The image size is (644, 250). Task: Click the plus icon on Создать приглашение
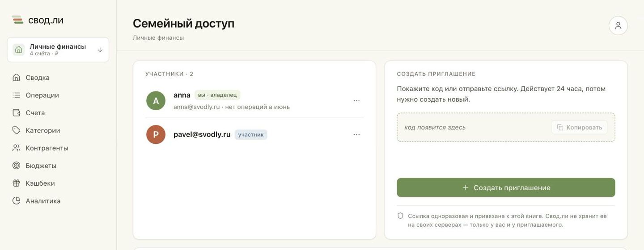[x=466, y=188]
